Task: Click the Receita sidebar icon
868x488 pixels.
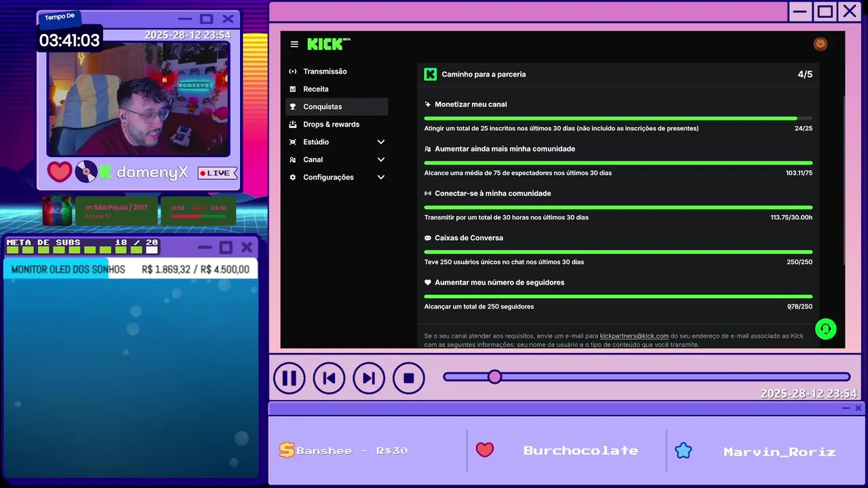Action: click(293, 89)
